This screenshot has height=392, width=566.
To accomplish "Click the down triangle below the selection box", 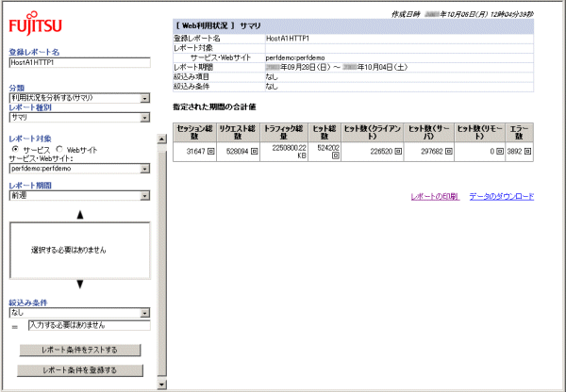I will click(x=79, y=284).
